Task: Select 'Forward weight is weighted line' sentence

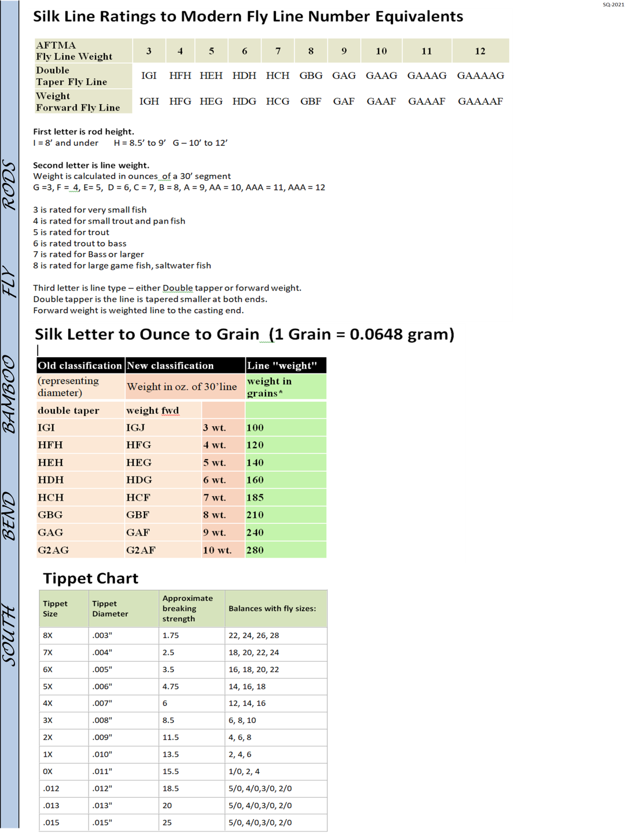Action: (138, 311)
